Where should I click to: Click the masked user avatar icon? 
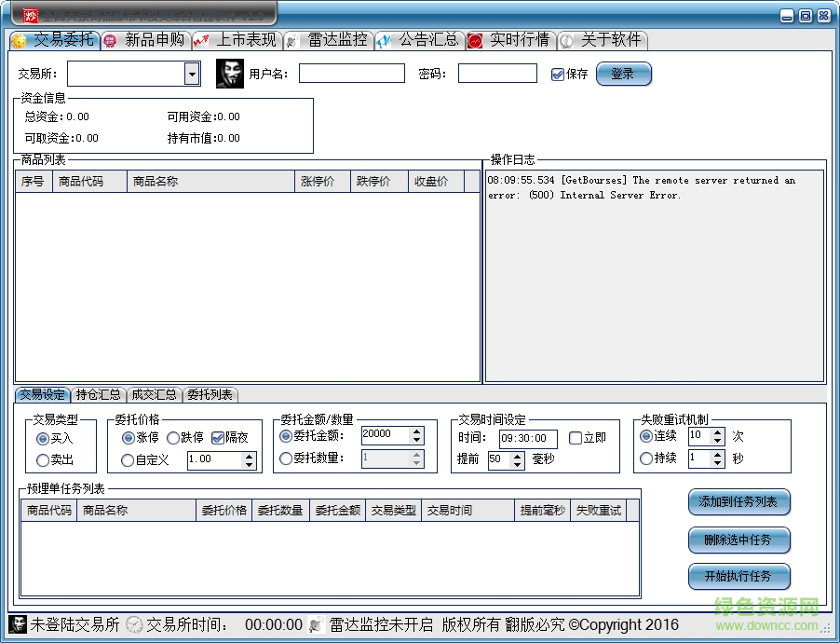coord(230,74)
